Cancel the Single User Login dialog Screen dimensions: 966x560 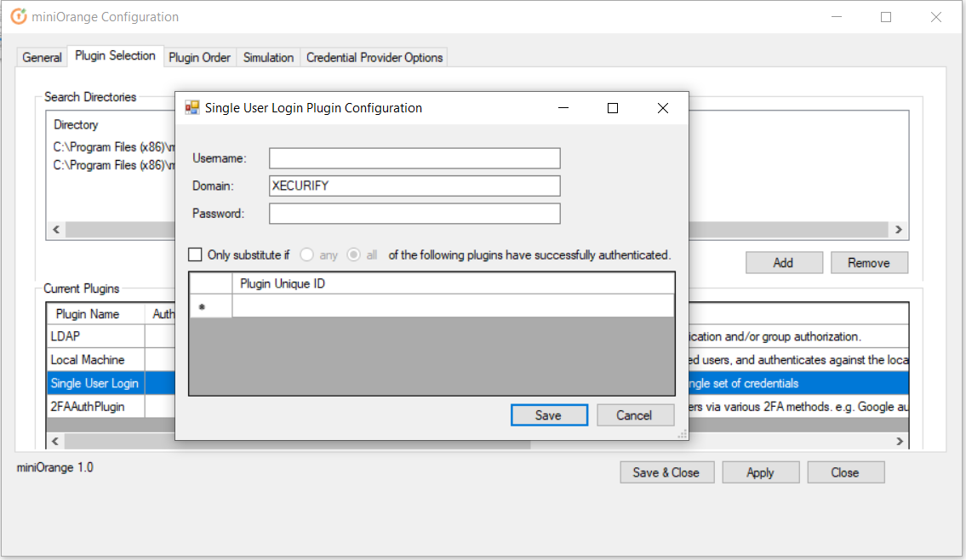tap(635, 415)
